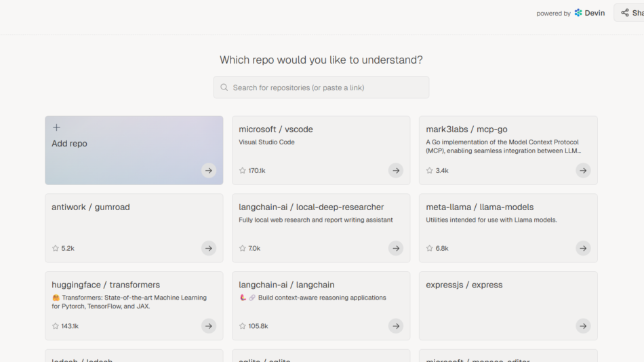Click the search magnifier icon
Viewport: 644px width, 362px height.
[224, 87]
